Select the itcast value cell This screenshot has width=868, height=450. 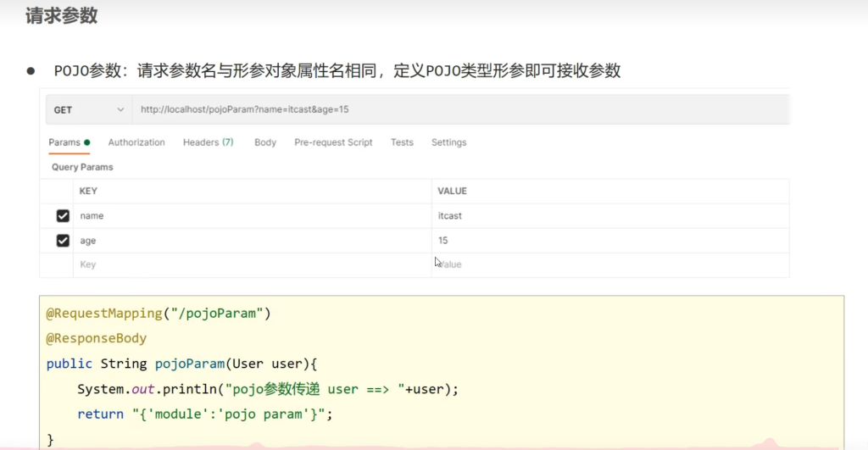[610, 216]
